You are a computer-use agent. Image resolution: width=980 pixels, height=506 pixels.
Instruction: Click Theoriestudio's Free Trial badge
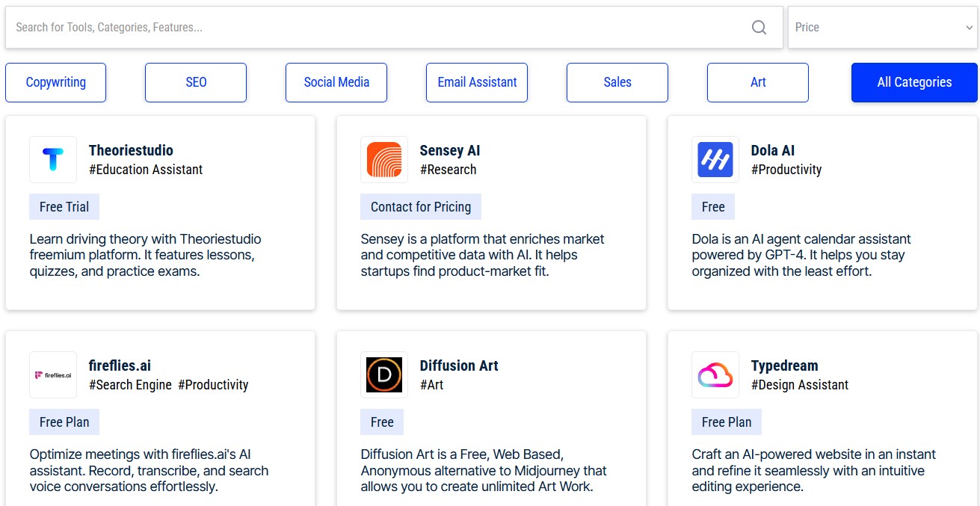pyautogui.click(x=64, y=207)
